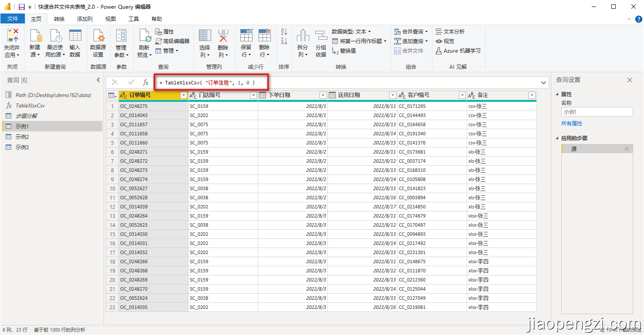Open the New Source icon
Viewport: 644px width, 335px height.
[x=35, y=35]
